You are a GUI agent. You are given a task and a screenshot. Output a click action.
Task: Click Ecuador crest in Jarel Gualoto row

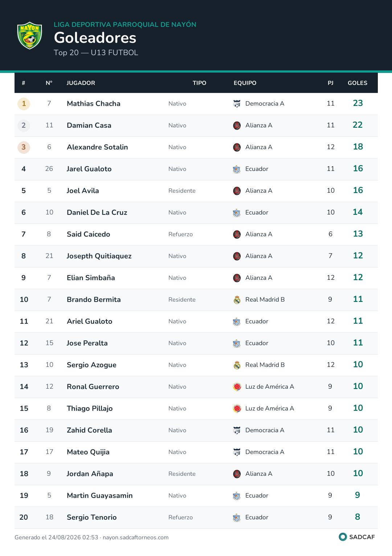pyautogui.click(x=237, y=169)
